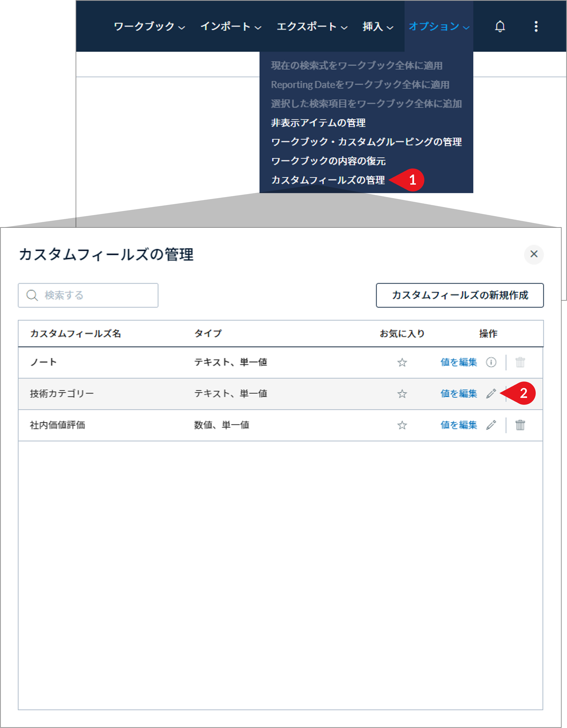The image size is (567, 728).
Task: Click 数値、単一値 type cell
Action: click(222, 425)
